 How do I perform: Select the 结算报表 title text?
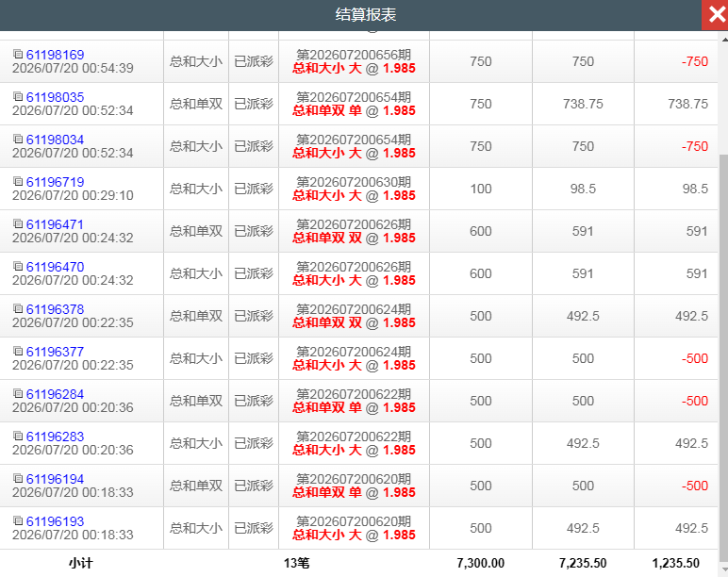pos(366,15)
